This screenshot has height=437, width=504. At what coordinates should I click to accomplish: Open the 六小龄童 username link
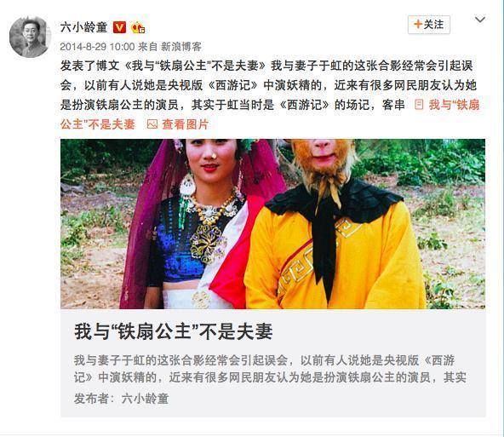(84, 27)
